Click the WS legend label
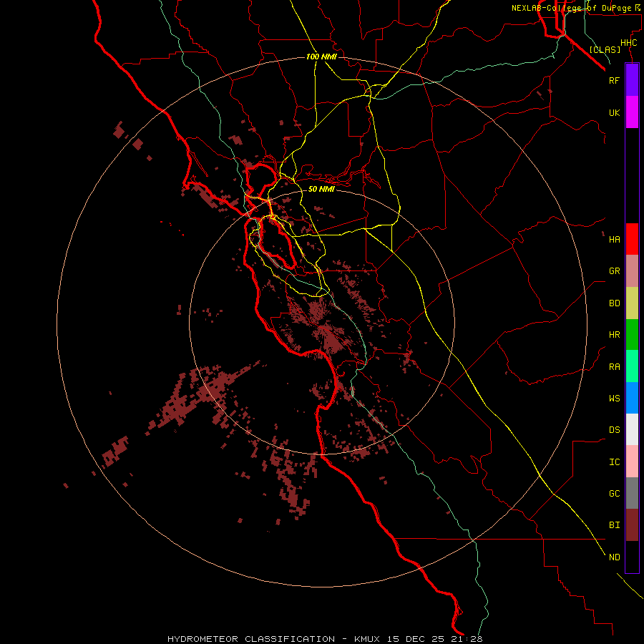The image size is (644, 644). [614, 398]
